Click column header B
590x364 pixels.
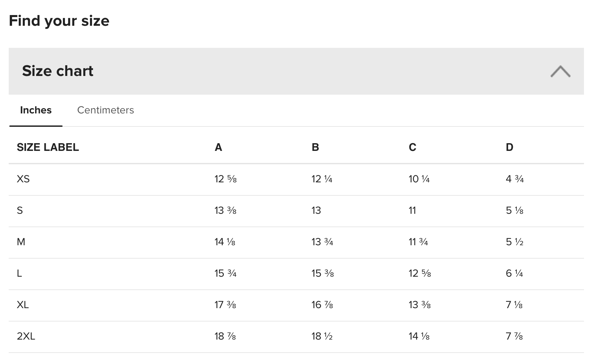point(315,147)
